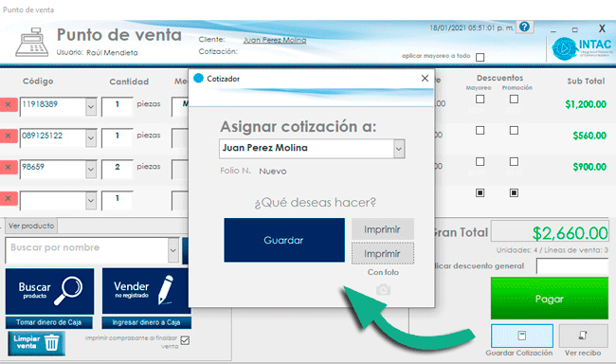
Task: Click the cash register icon in header
Action: point(32,43)
